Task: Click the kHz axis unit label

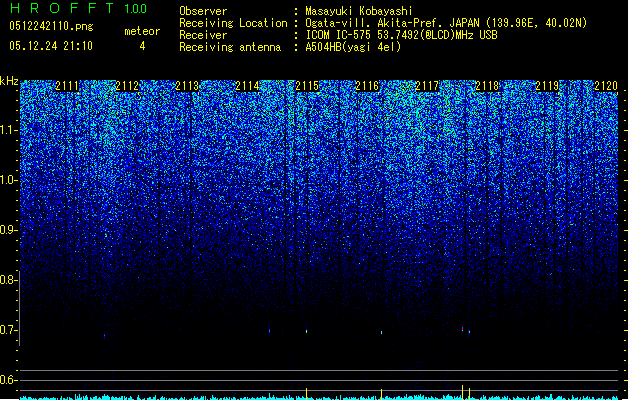Action: pyautogui.click(x=9, y=81)
